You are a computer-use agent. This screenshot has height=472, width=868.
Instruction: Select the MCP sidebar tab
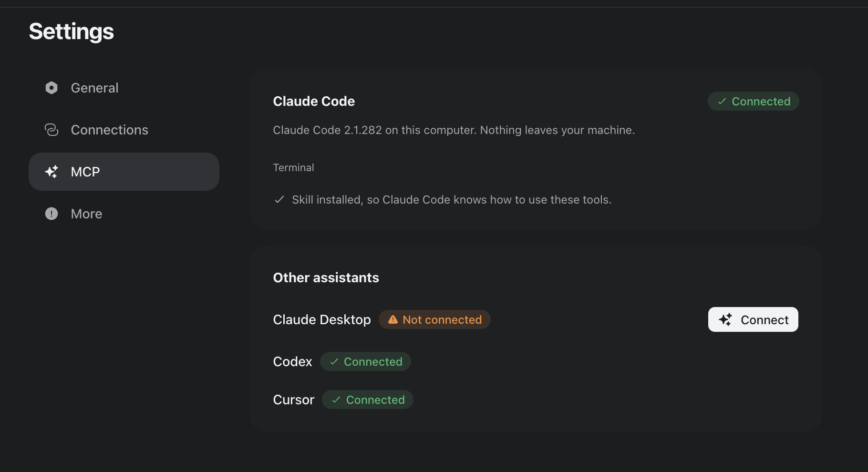coord(124,172)
